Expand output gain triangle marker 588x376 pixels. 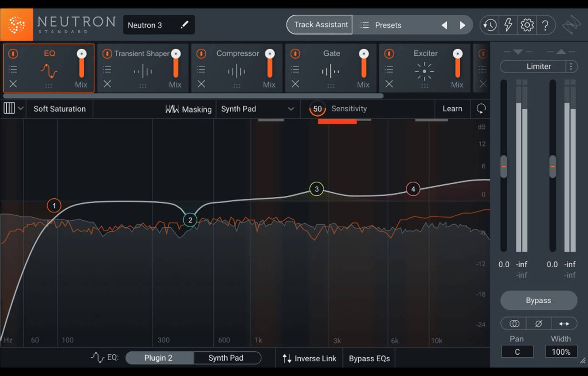[x=561, y=52]
